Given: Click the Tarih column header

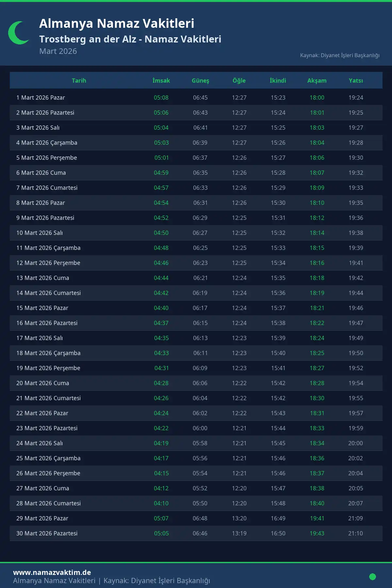Looking at the screenshot, I should click(x=79, y=81).
